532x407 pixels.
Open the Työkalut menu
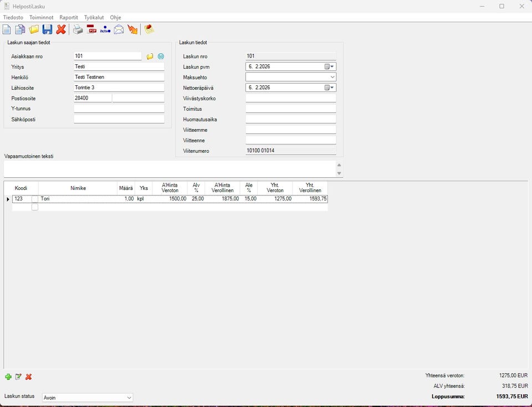pos(94,17)
